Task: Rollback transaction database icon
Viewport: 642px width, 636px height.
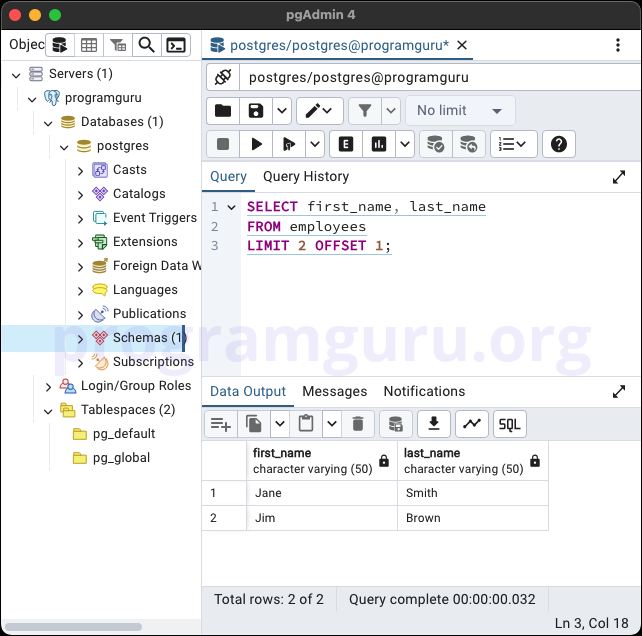Action: click(x=469, y=144)
